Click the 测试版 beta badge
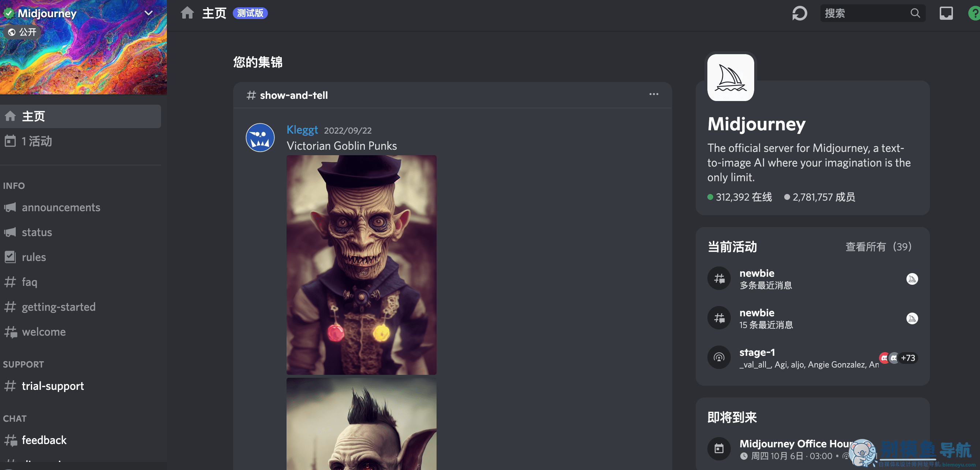Screen dimensions: 980x470 click(250, 13)
